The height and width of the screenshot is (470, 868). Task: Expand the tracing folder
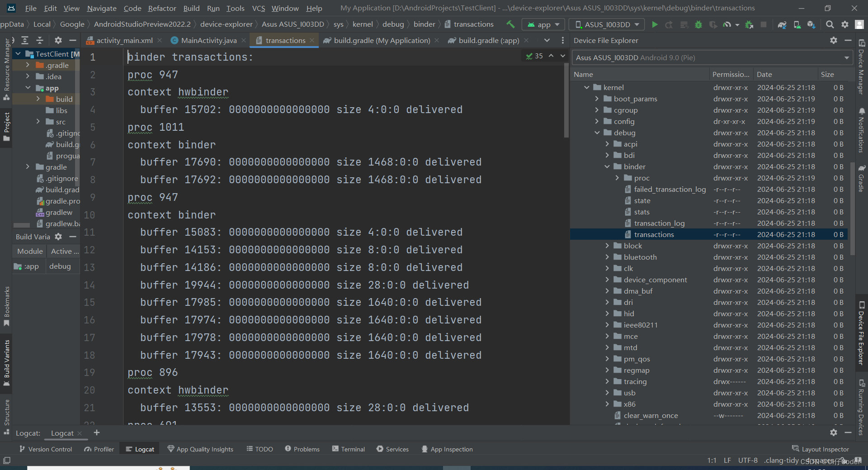(x=607, y=381)
